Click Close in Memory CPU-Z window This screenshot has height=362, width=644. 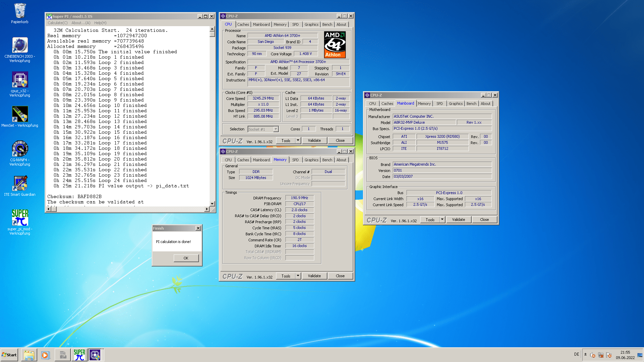coord(340,276)
